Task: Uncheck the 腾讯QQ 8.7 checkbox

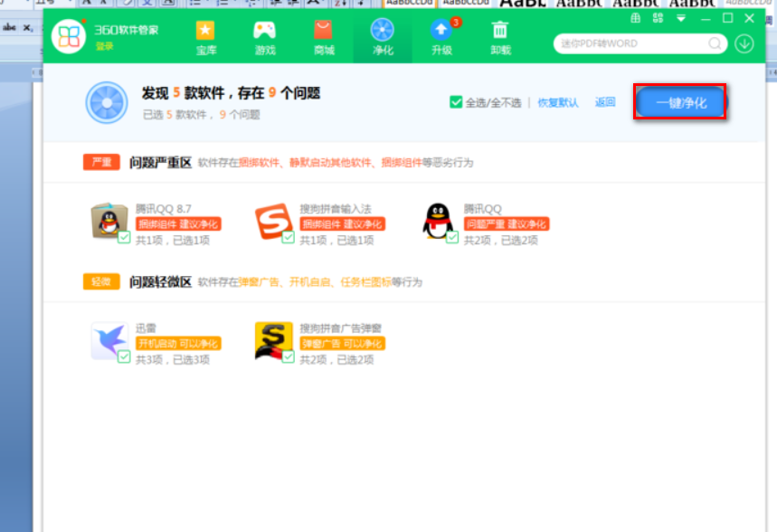Action: click(124, 237)
